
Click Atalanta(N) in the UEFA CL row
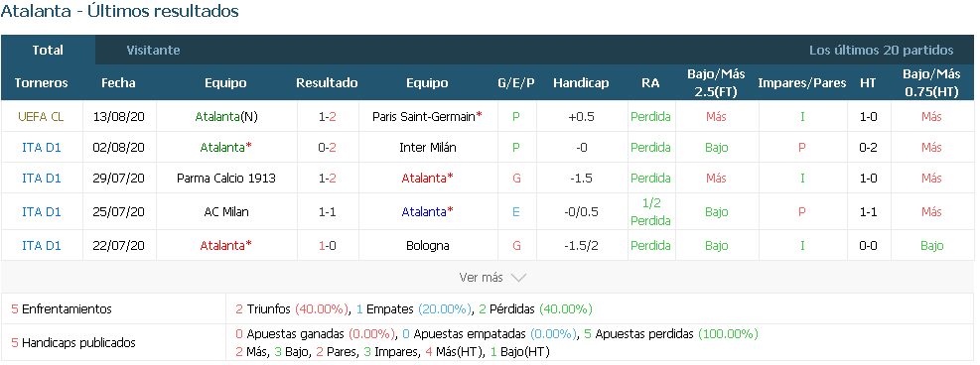click(225, 117)
